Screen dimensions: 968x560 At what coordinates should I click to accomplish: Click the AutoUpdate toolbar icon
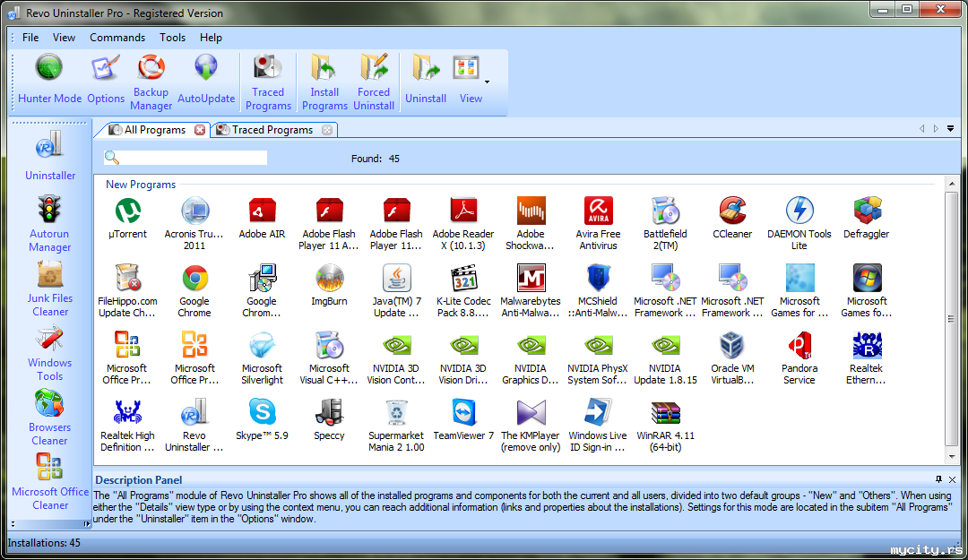click(206, 80)
